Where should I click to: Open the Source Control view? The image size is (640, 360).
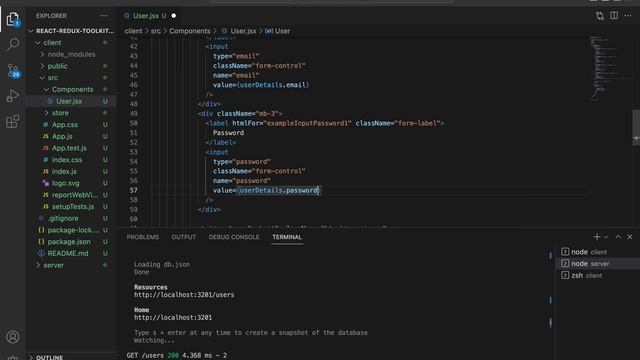click(13, 70)
